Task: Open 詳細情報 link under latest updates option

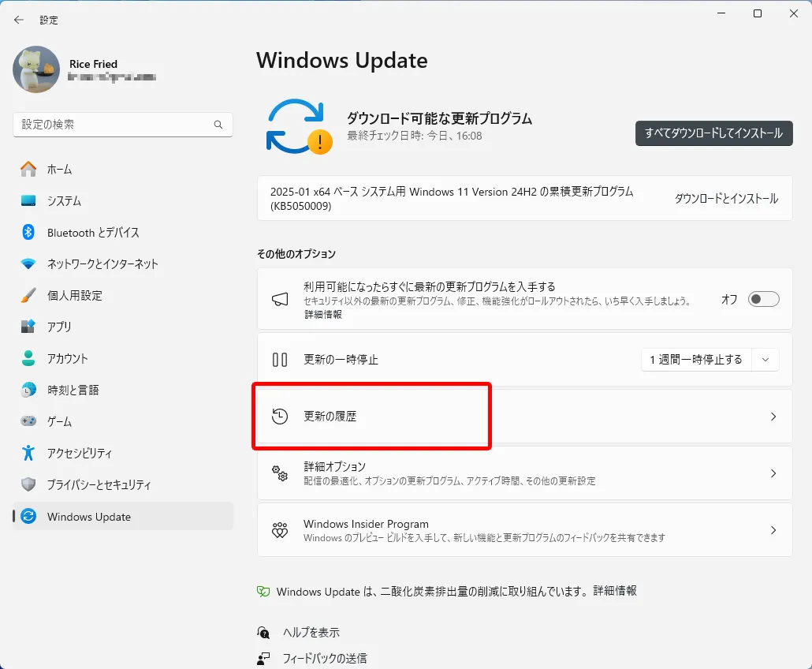Action: pos(323,315)
